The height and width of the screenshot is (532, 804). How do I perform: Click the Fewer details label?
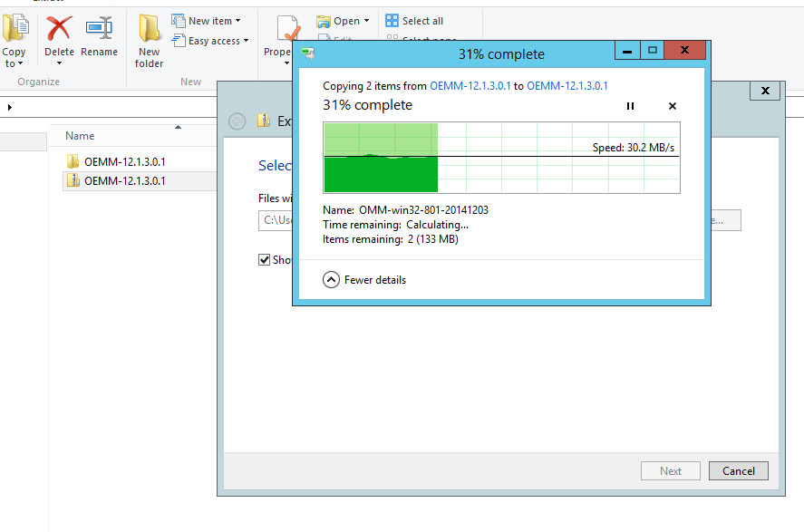point(375,280)
